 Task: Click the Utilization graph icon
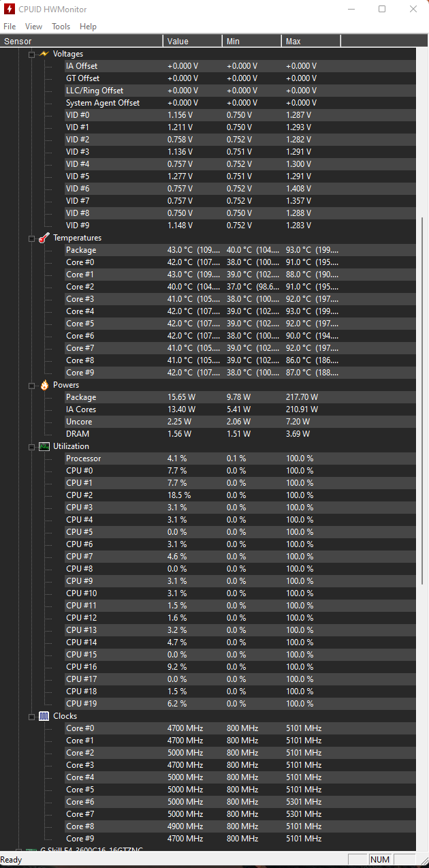click(44, 446)
